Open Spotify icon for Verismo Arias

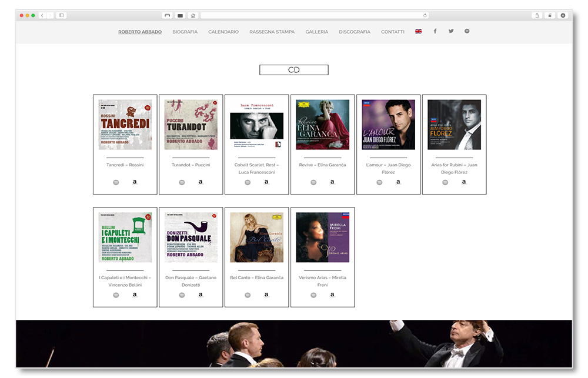(x=313, y=295)
